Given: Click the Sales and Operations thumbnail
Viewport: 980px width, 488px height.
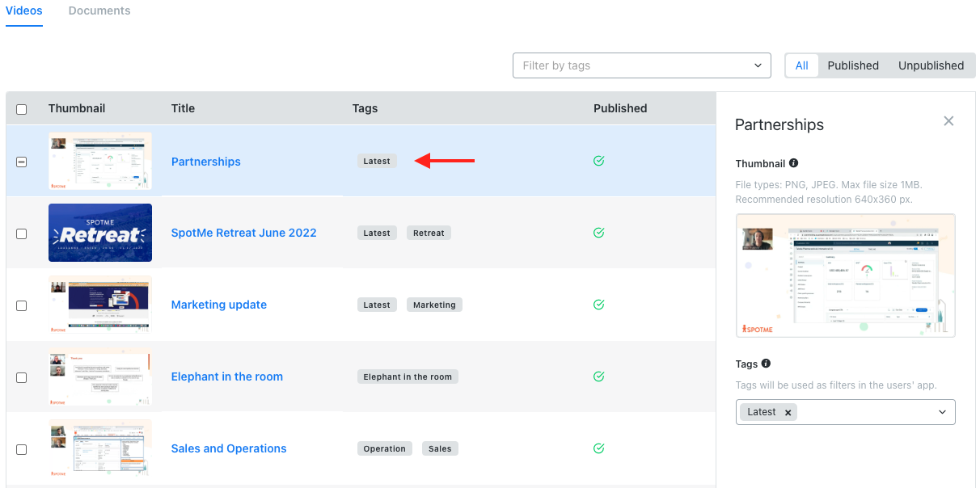Looking at the screenshot, I should click(x=100, y=448).
